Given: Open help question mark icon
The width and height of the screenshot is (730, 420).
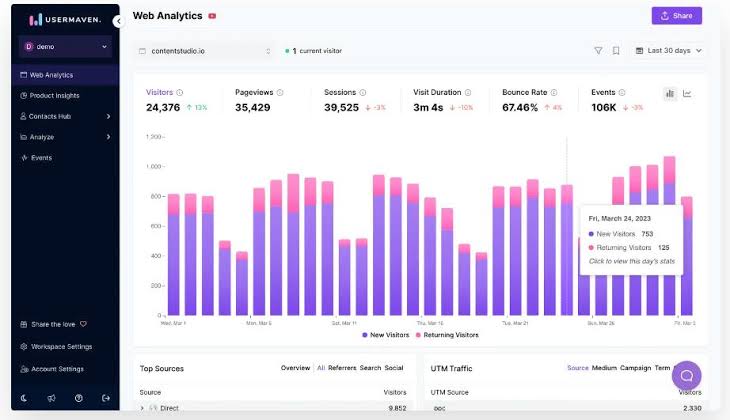Looking at the screenshot, I should (79, 398).
